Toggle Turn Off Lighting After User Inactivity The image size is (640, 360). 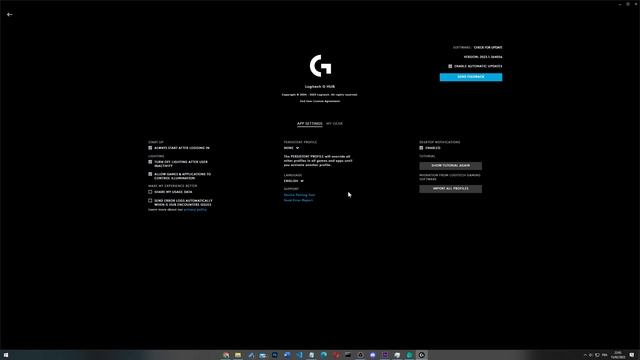pos(150,162)
